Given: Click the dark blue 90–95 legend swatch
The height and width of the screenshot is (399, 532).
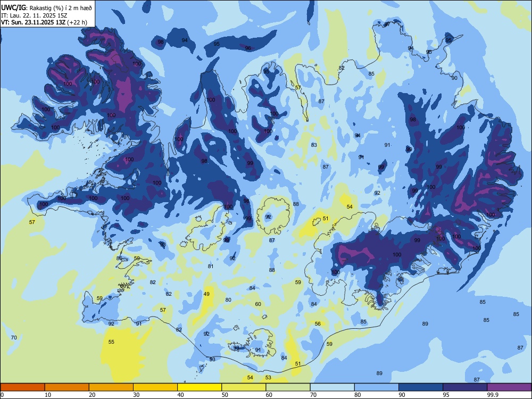Looking at the screenshot, I should pyautogui.click(x=421, y=387).
